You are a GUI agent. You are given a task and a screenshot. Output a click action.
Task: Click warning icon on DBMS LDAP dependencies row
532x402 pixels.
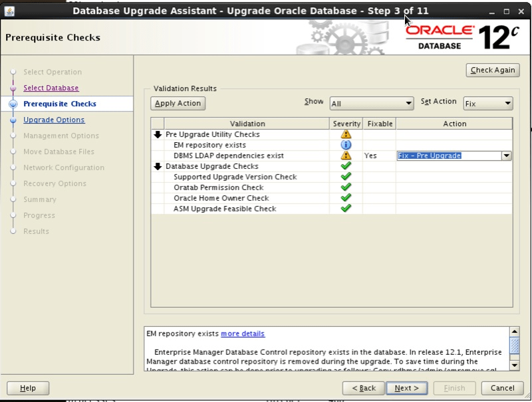[346, 155]
